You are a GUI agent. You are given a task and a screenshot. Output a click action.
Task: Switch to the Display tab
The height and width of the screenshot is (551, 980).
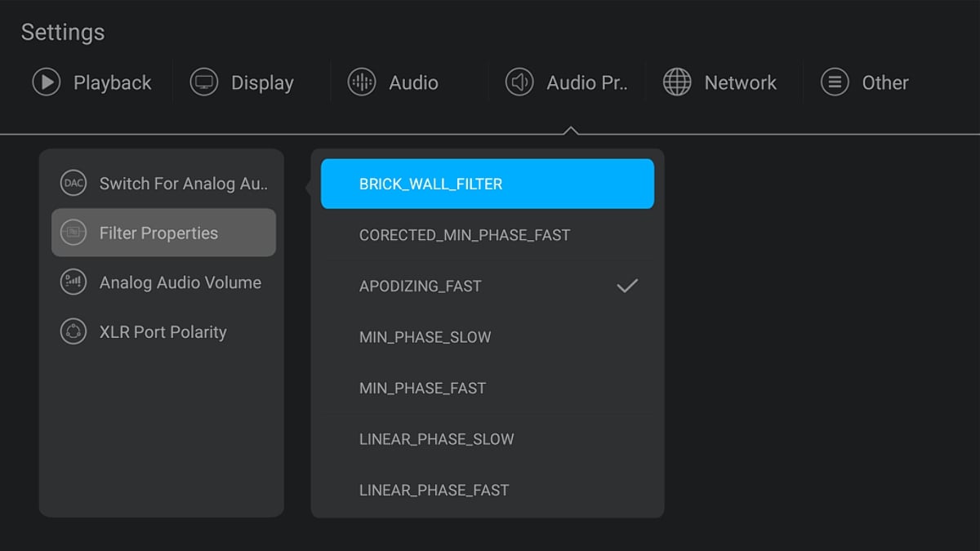[261, 82]
